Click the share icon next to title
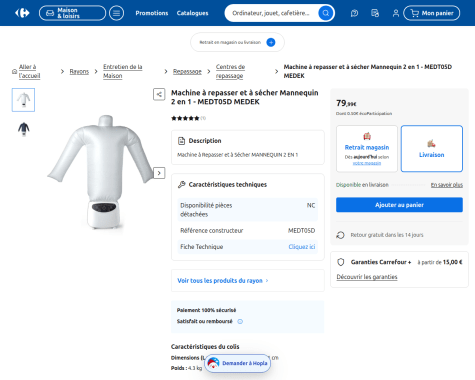The image size is (475, 380). 159,94
